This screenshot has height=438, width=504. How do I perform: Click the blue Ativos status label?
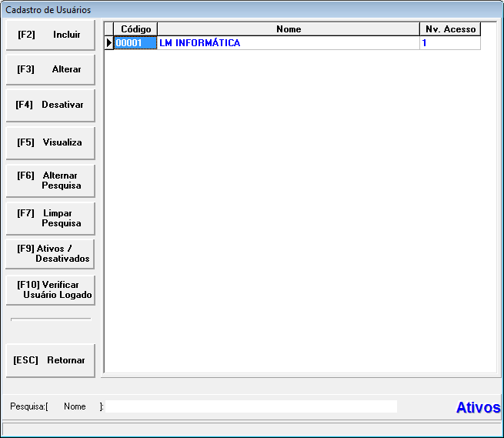(478, 407)
